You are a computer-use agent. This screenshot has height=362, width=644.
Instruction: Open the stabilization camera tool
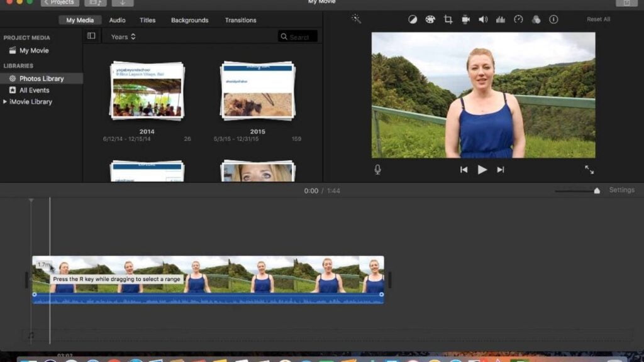465,19
